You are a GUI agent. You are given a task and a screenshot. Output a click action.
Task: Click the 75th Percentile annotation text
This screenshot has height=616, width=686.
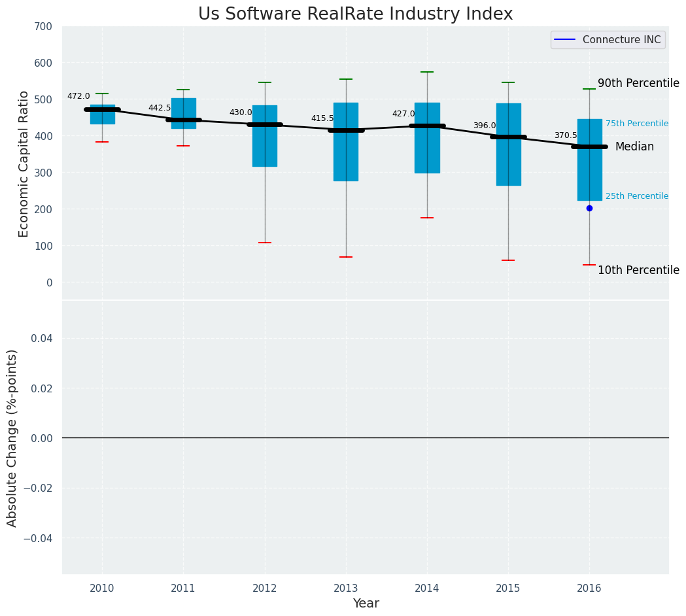pos(637,124)
